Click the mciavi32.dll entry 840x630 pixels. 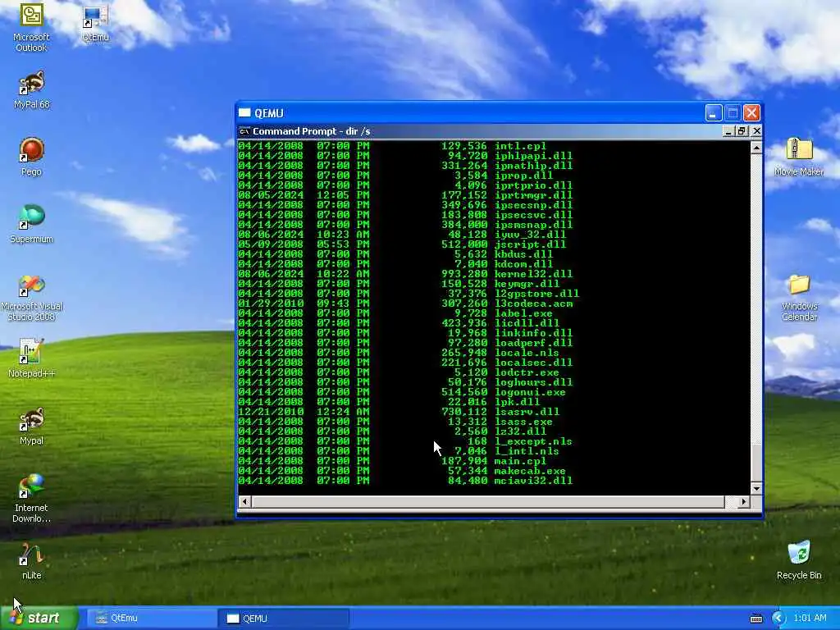click(x=533, y=481)
